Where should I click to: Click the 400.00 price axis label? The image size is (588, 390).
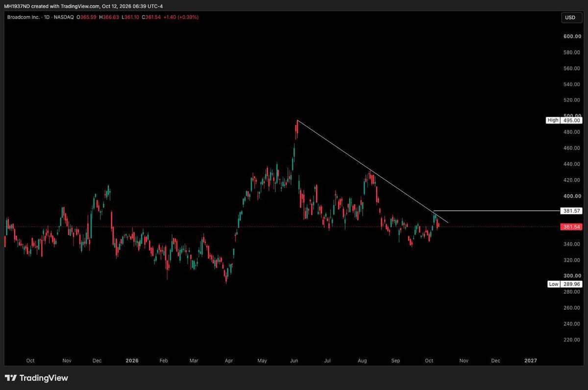(572, 196)
